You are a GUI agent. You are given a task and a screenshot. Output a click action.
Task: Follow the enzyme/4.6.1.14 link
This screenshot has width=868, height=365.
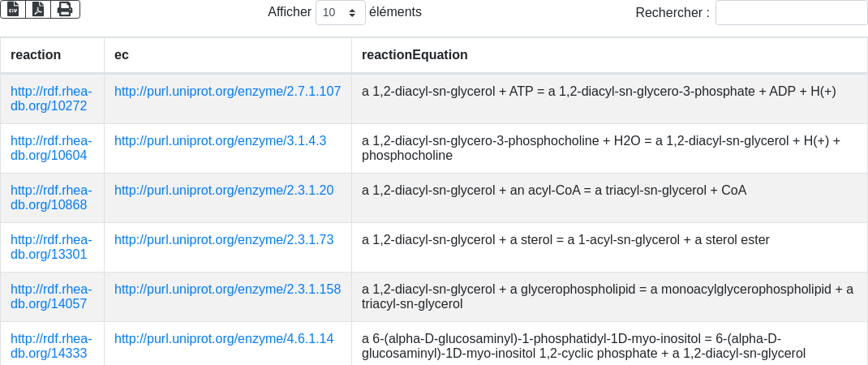(x=224, y=339)
